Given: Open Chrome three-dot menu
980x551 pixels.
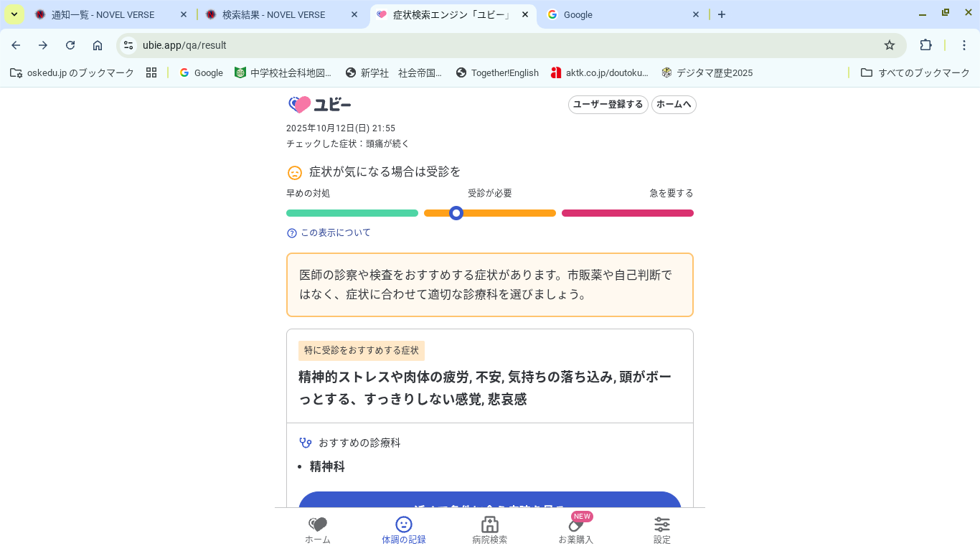Looking at the screenshot, I should (964, 45).
